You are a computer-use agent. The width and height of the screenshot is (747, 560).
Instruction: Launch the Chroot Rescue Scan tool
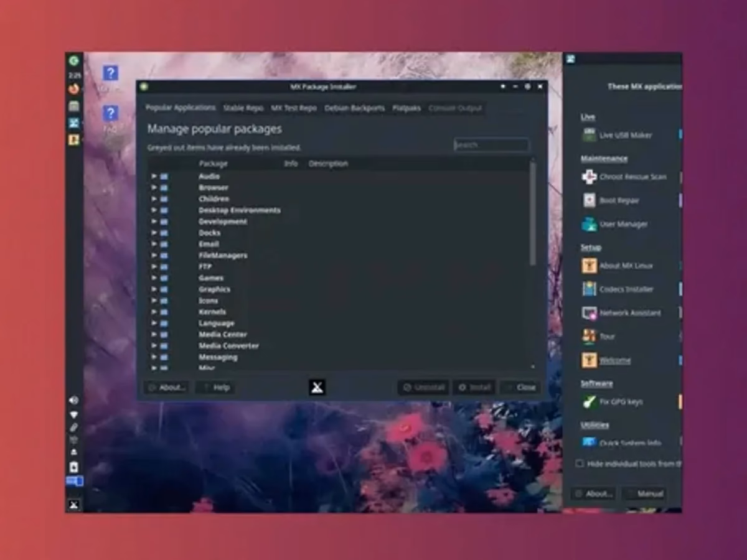tap(632, 177)
